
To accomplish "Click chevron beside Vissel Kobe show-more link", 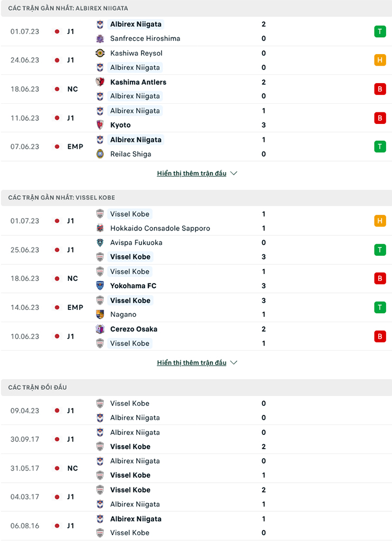I will tap(234, 363).
